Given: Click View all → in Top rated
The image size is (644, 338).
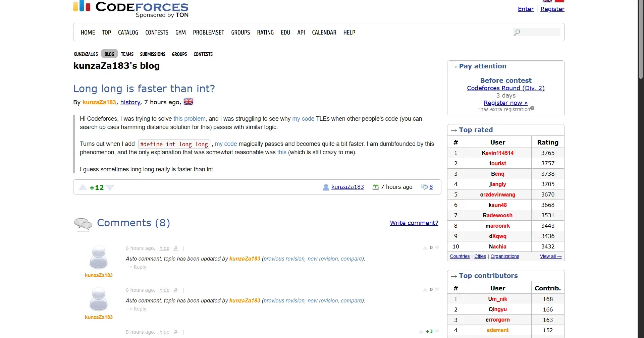Looking at the screenshot, I should pos(551,256).
